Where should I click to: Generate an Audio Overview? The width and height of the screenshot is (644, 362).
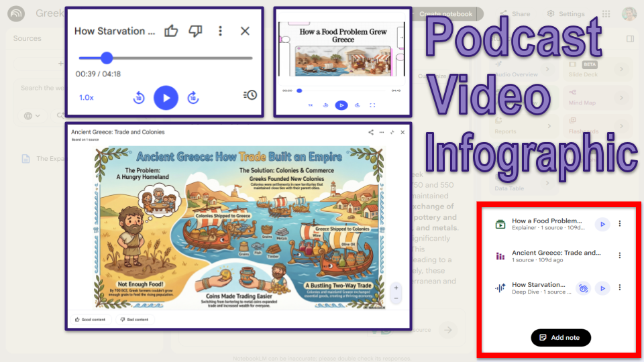tap(524, 69)
